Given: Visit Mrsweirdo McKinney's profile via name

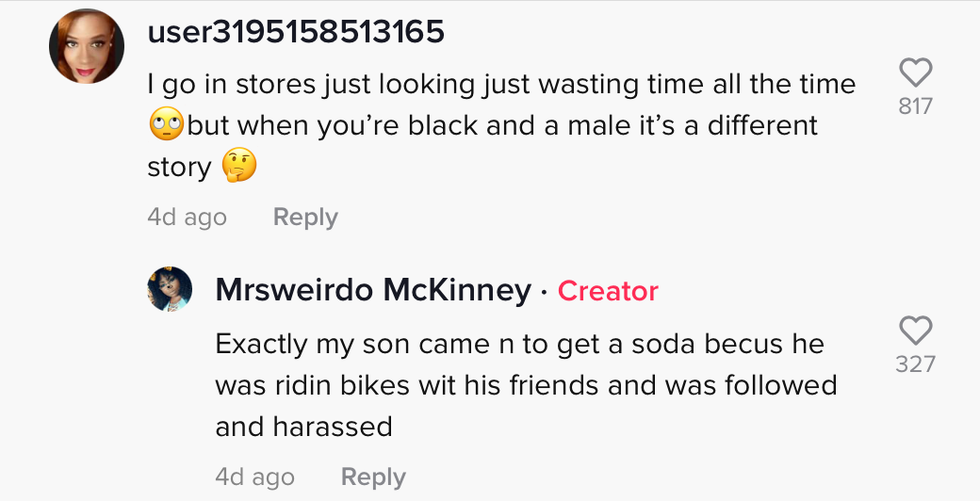Looking at the screenshot, I should [373, 290].
